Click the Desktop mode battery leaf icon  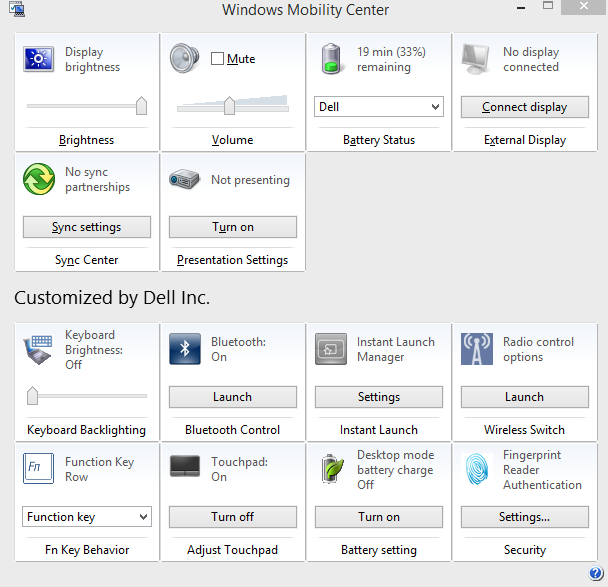[x=332, y=469]
